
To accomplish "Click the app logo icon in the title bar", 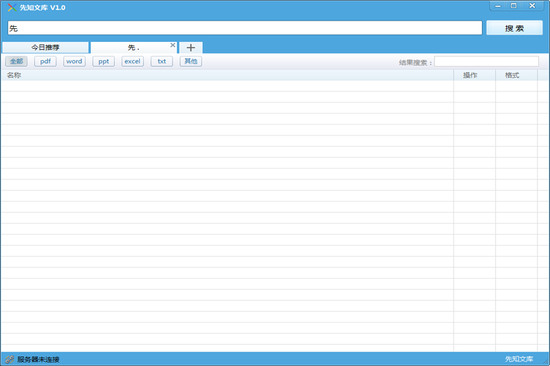I will [x=12, y=7].
